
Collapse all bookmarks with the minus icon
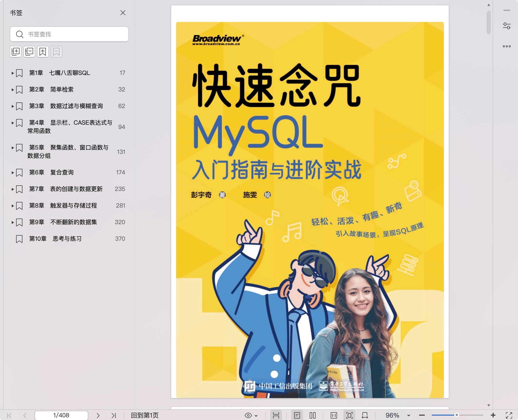tap(29, 52)
